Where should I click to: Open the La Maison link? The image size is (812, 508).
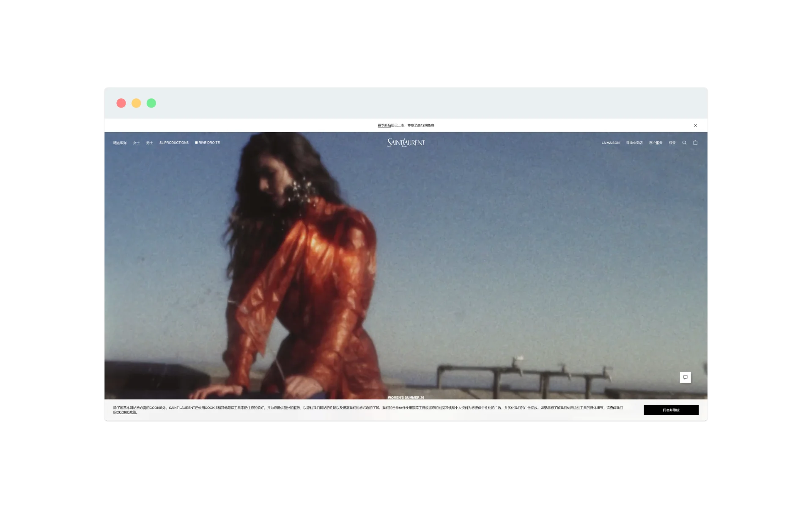pos(610,143)
